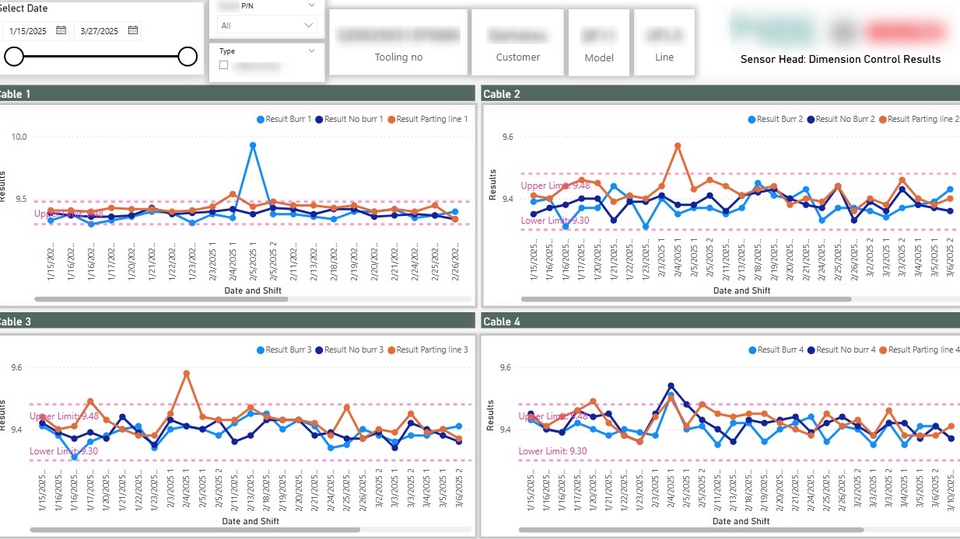960x539 pixels.
Task: Click the start date field 1/15/2025
Action: (29, 31)
